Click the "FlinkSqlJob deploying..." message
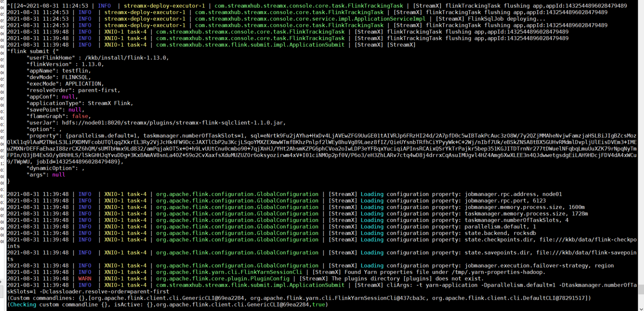644x311 pixels. (x=507, y=19)
